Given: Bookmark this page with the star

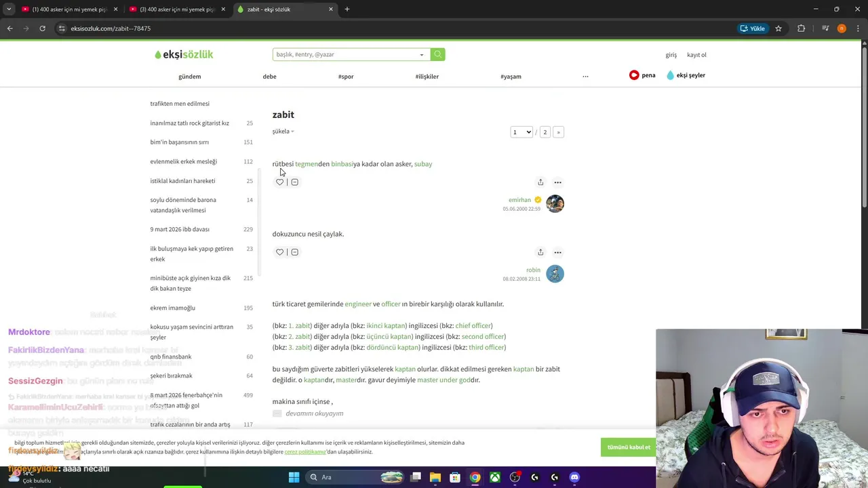Looking at the screenshot, I should coord(778,28).
